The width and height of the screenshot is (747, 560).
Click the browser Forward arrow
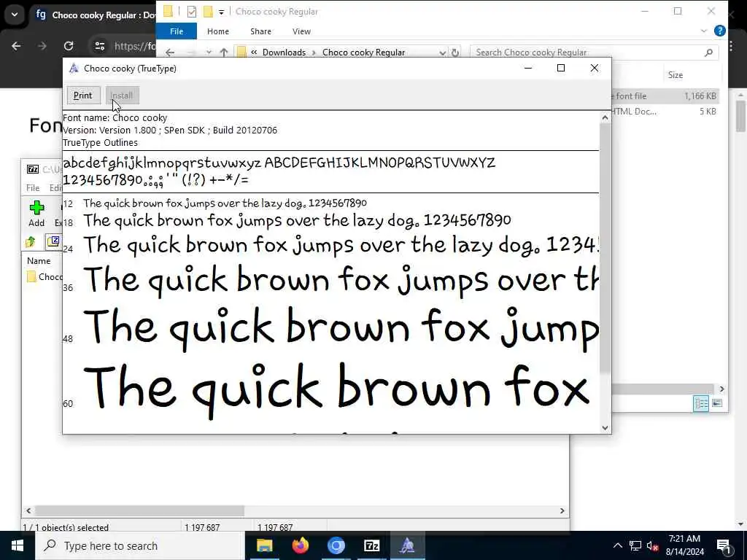click(42, 46)
